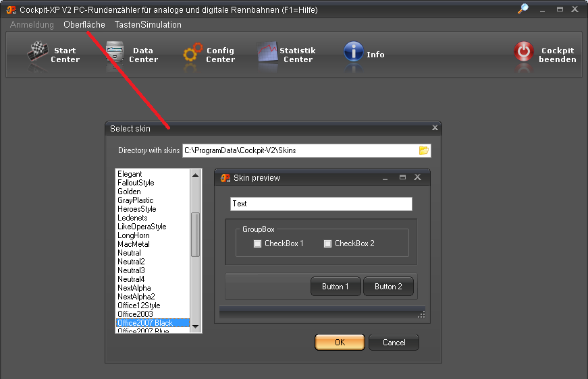This screenshot has height=379, width=588.
Task: Open the Data Center icon
Action: pos(115,52)
